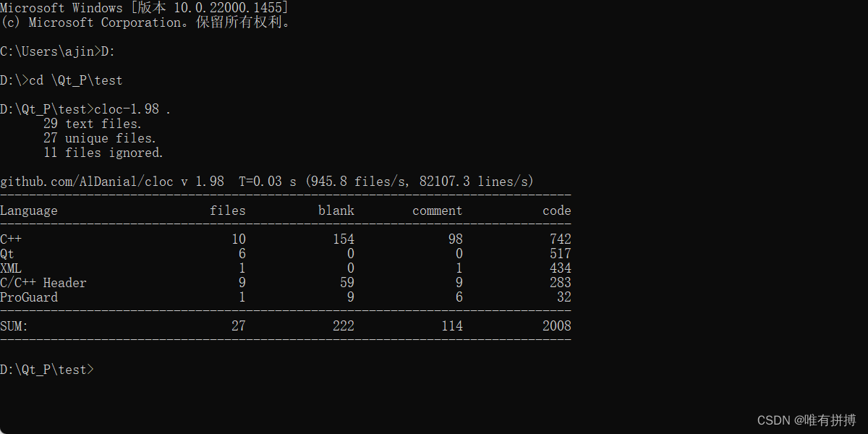Click the github.com/AlDanial/cloc URL text
Screen dimensions: 868x434
click(87, 182)
